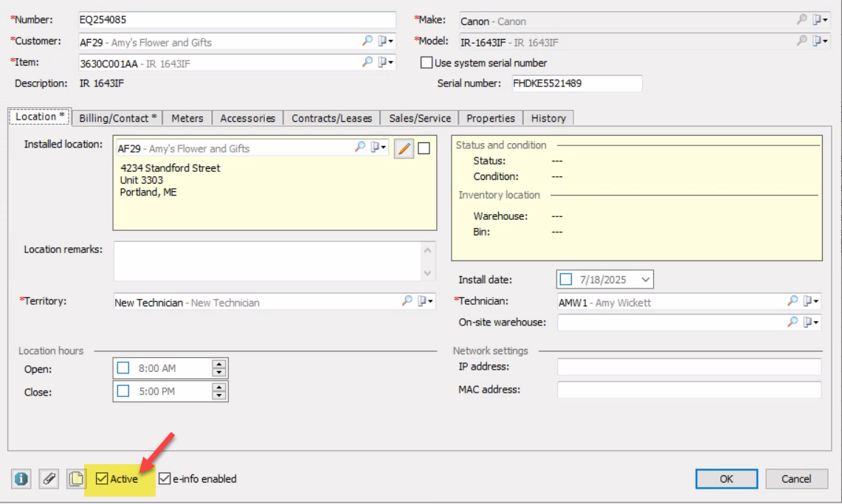Click the OK button
Image resolution: width=842 pixels, height=504 pixels.
tap(727, 479)
